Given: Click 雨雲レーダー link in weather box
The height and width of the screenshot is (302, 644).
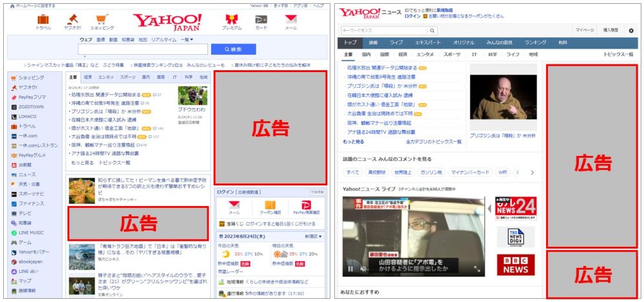Looking at the screenshot, I should pyautogui.click(x=231, y=272).
